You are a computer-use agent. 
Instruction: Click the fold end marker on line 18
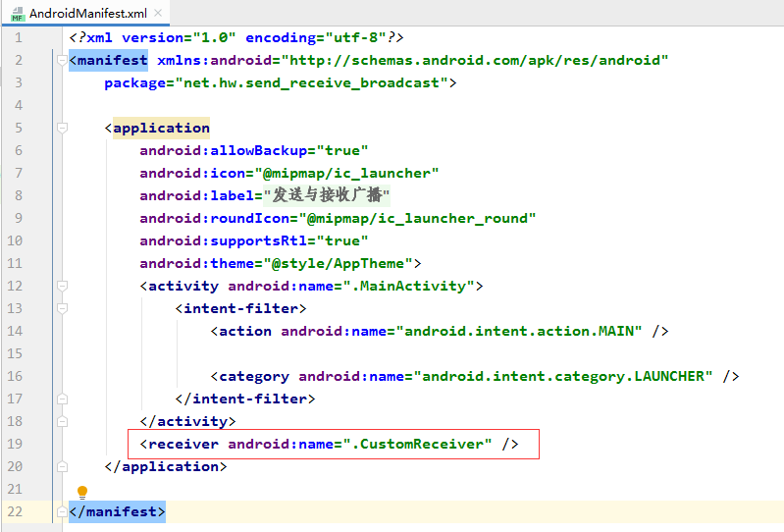[x=62, y=421]
